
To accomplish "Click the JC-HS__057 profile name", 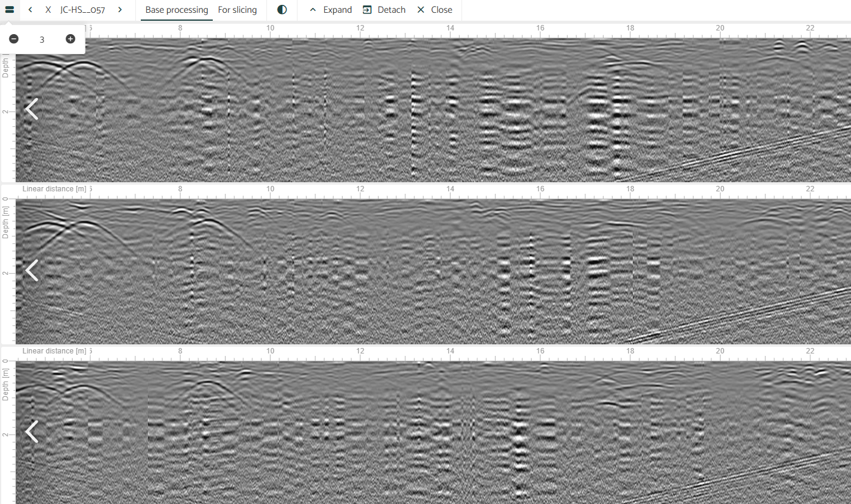I will tap(83, 10).
